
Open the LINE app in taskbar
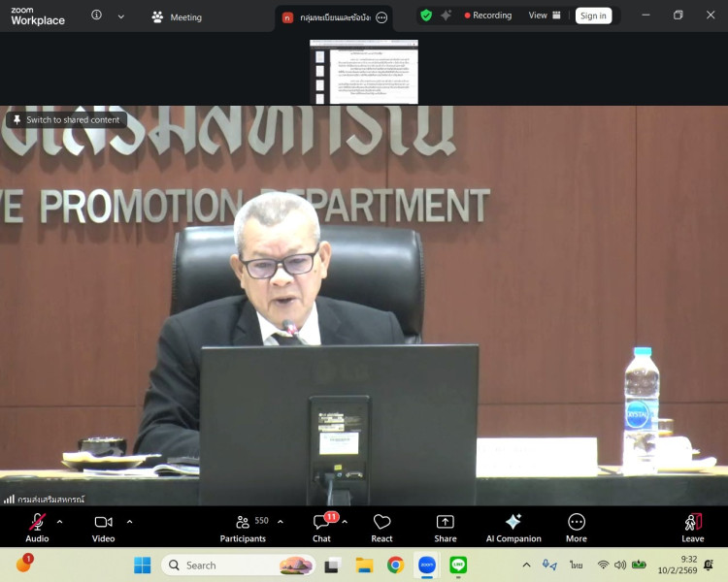458,565
